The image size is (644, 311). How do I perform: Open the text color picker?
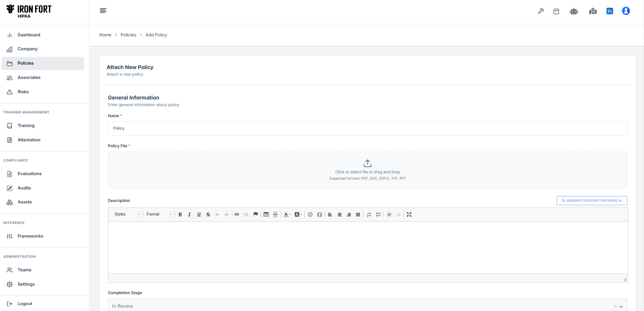click(x=287, y=214)
